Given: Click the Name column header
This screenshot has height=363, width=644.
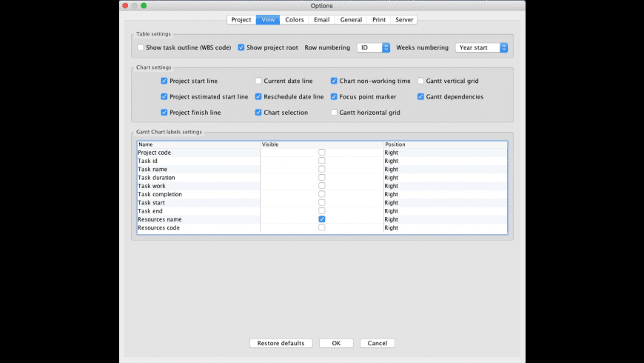Looking at the screenshot, I should point(199,144).
